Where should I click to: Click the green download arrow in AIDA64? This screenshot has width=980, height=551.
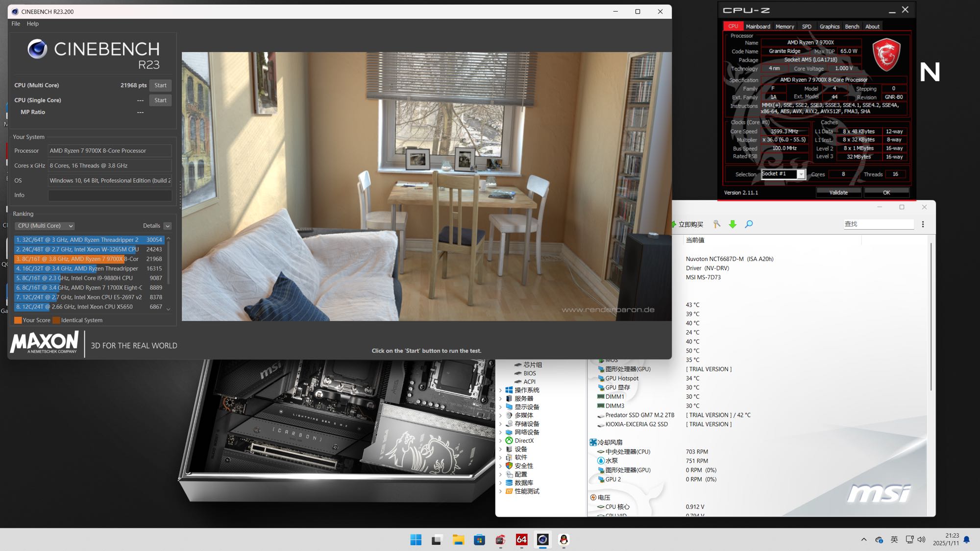733,224
